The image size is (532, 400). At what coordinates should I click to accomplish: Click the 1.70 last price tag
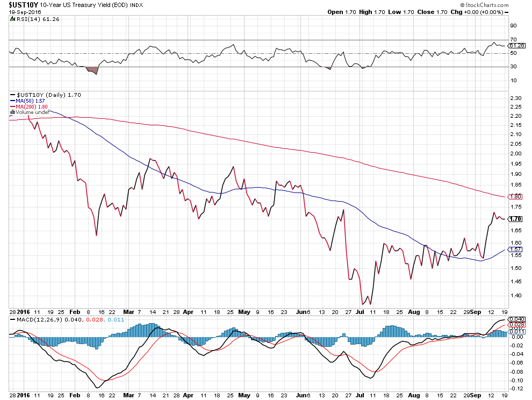click(x=514, y=219)
